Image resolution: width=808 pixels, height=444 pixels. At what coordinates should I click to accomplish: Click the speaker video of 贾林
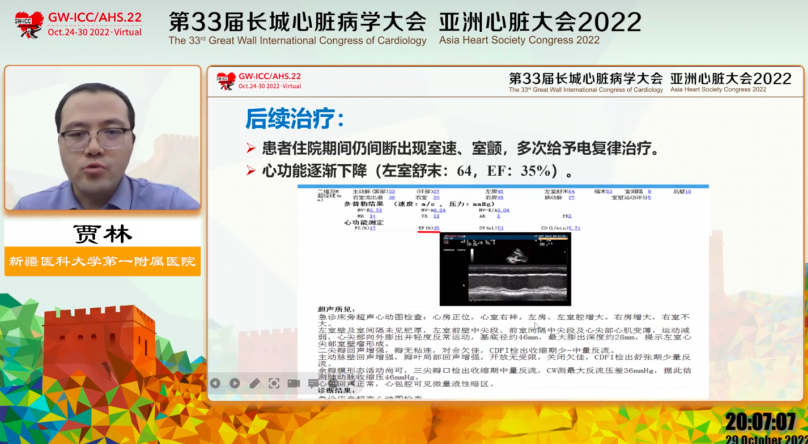(x=103, y=138)
